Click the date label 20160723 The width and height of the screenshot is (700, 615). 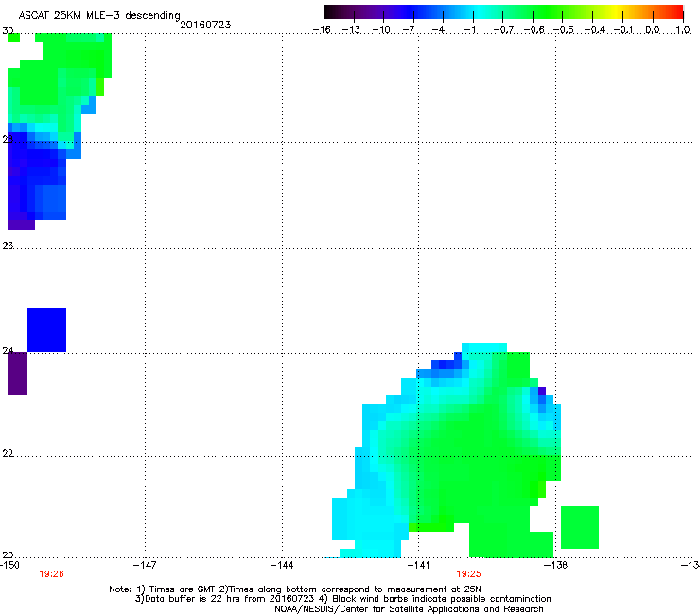(205, 25)
